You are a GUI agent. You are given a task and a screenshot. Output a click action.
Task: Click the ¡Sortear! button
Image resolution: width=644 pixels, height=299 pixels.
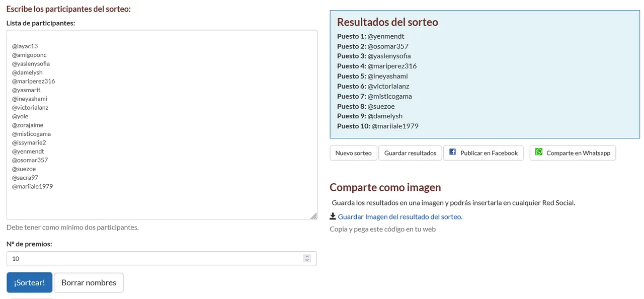29,283
